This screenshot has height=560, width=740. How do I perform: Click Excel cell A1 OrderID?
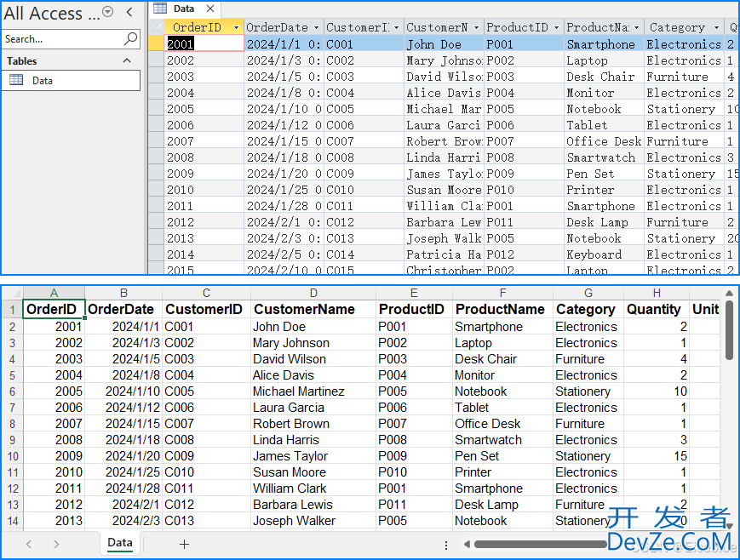click(54, 310)
